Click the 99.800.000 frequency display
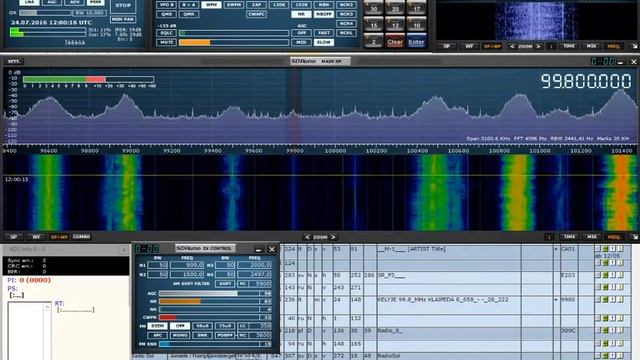This screenshot has height=360, width=640. click(x=586, y=81)
